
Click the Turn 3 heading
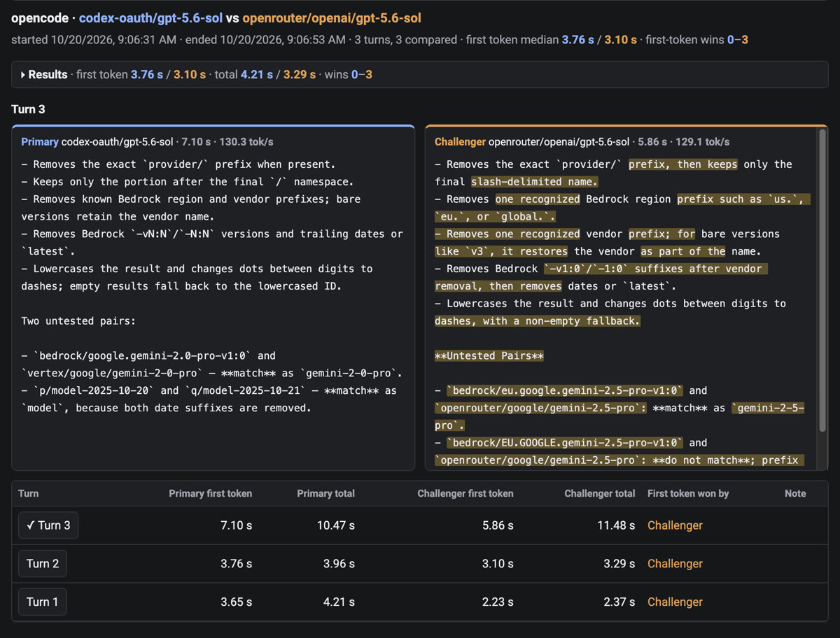pyautogui.click(x=28, y=109)
